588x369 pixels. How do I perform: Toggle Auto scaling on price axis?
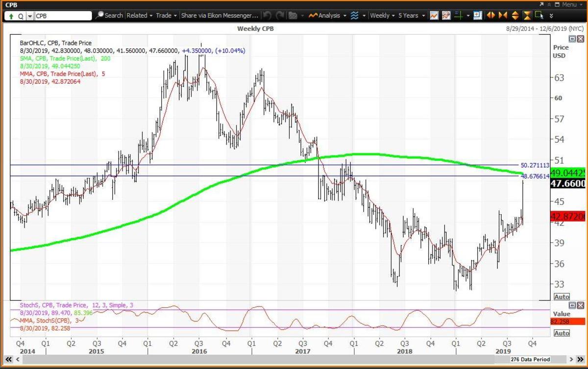point(562,297)
